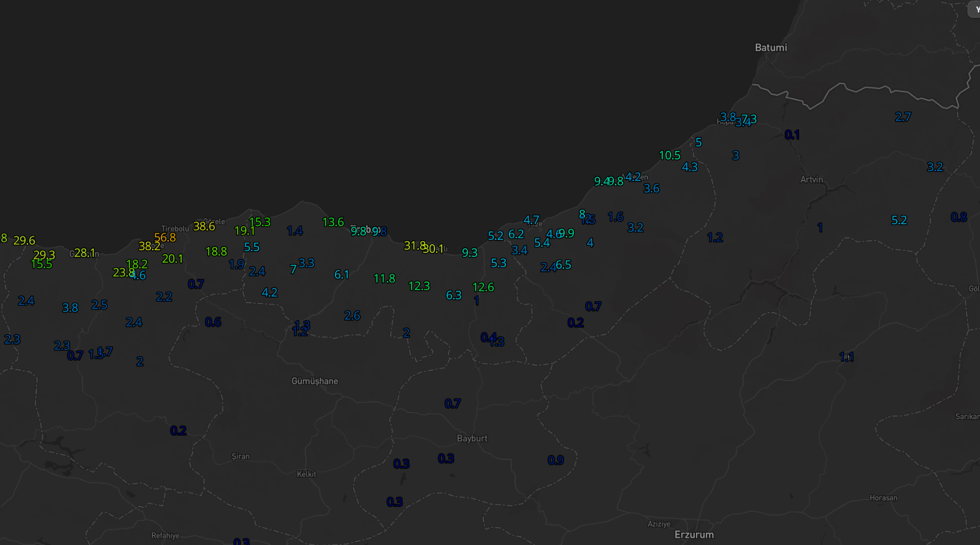Click the 13.6 green value
The width and height of the screenshot is (980, 545).
point(333,222)
